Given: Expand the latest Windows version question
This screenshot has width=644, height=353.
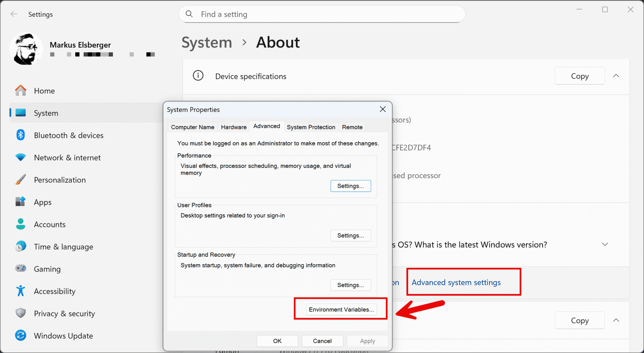Looking at the screenshot, I should click(605, 244).
